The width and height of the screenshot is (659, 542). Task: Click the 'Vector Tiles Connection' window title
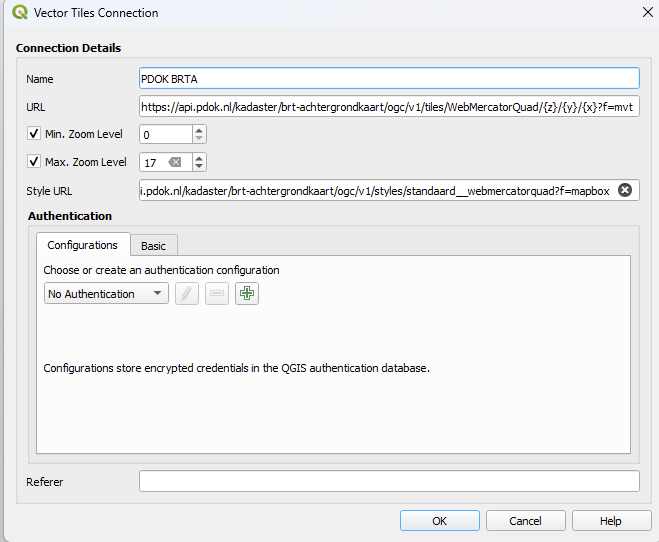pos(96,13)
